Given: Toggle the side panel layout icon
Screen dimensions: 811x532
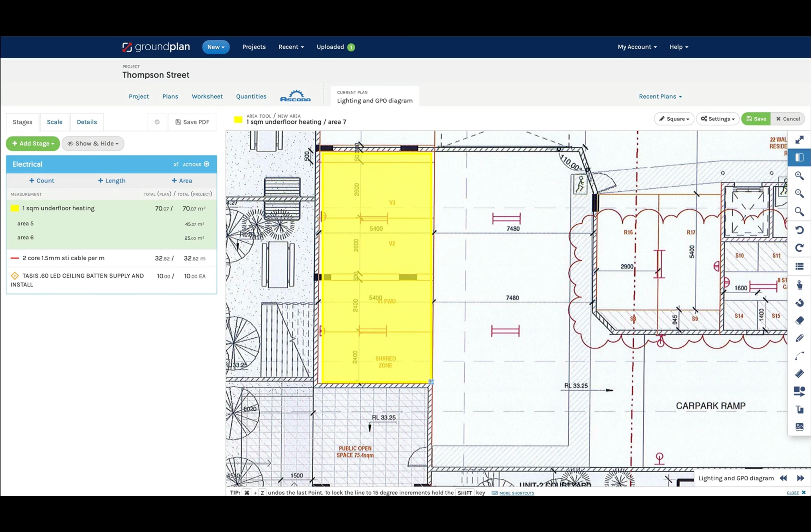Looking at the screenshot, I should pos(799,158).
